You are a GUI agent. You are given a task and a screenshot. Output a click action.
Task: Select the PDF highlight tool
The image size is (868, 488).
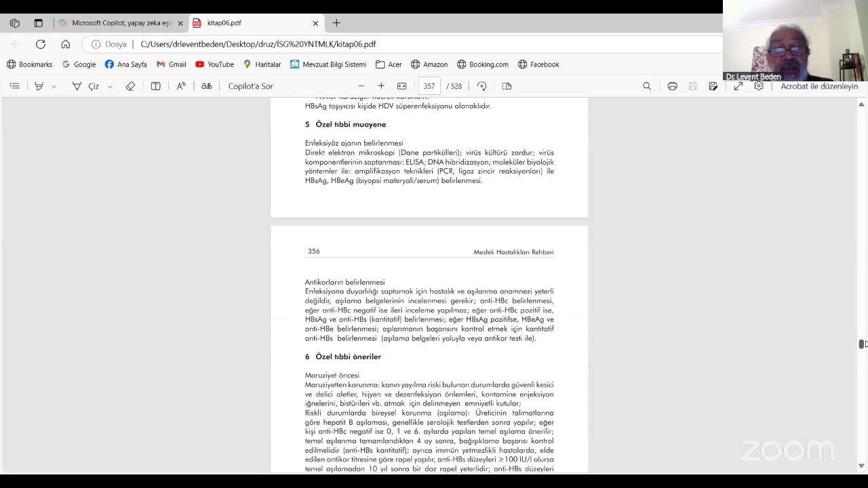[x=39, y=86]
